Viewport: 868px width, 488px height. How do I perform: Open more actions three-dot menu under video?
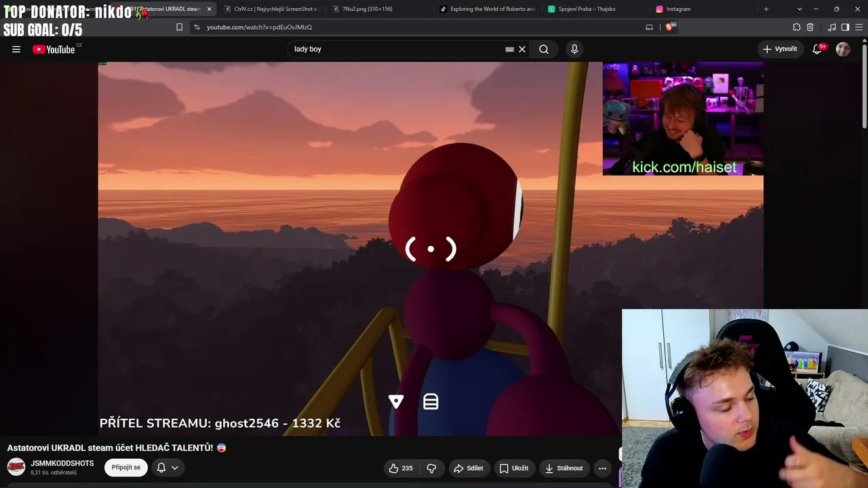pos(602,468)
